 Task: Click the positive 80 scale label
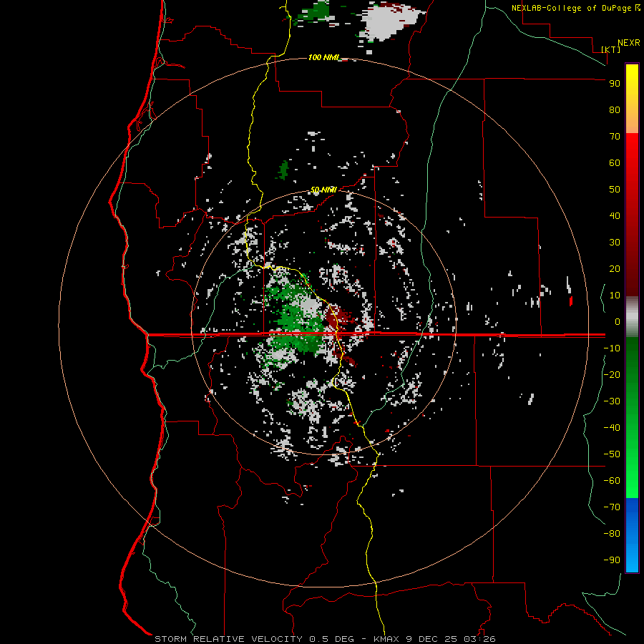click(615, 109)
